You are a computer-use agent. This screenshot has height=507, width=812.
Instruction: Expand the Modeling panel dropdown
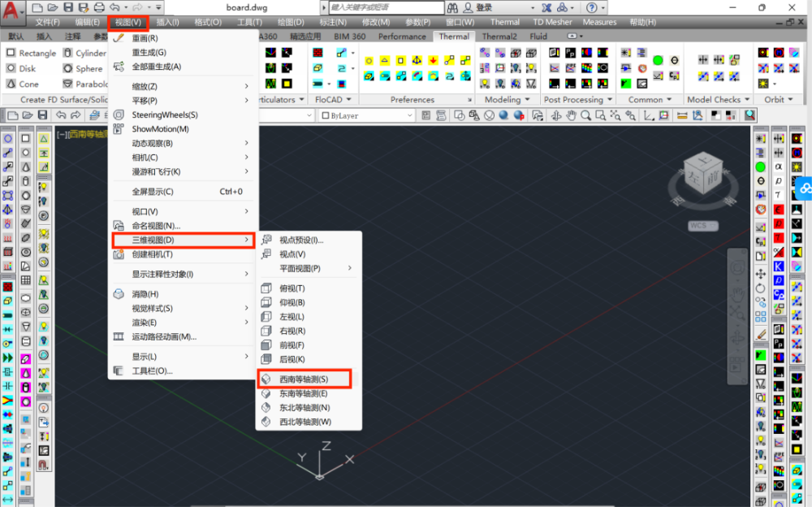(x=507, y=100)
